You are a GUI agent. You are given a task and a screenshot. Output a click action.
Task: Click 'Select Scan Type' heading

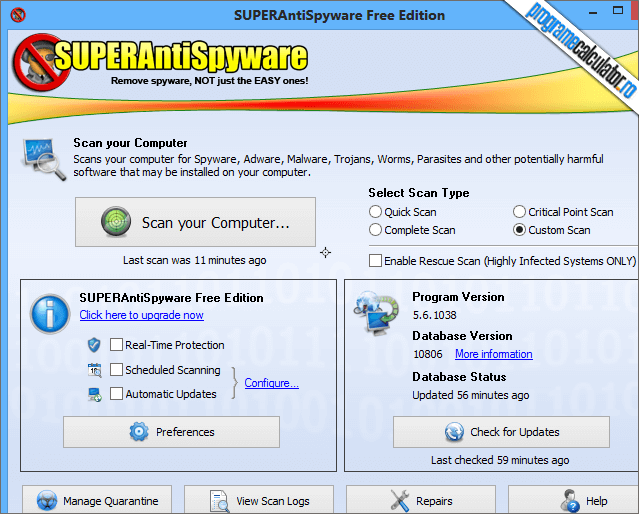[419, 193]
